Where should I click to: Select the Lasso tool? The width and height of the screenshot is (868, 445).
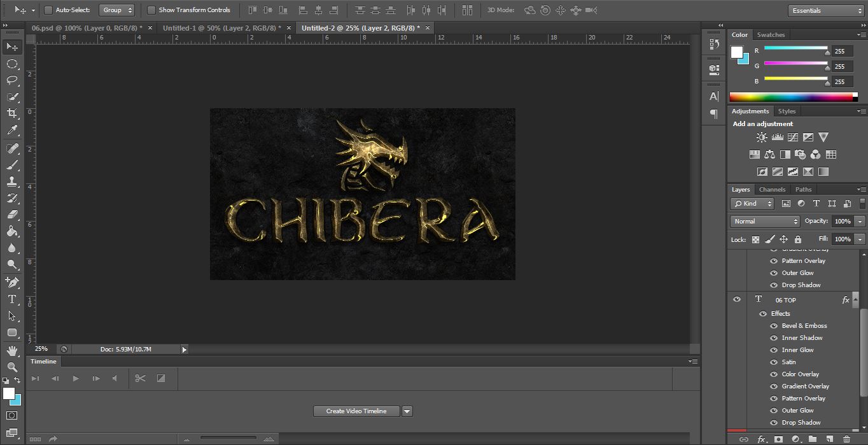(12, 80)
